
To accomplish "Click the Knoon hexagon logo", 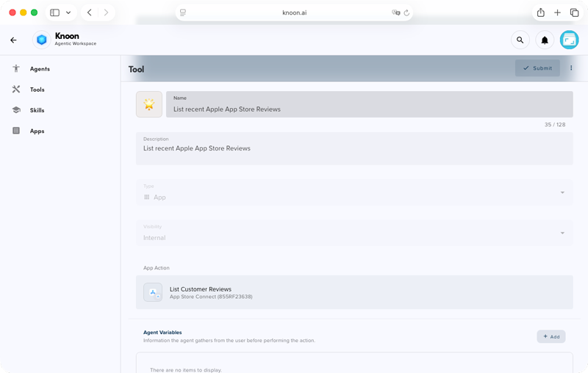I will point(42,40).
